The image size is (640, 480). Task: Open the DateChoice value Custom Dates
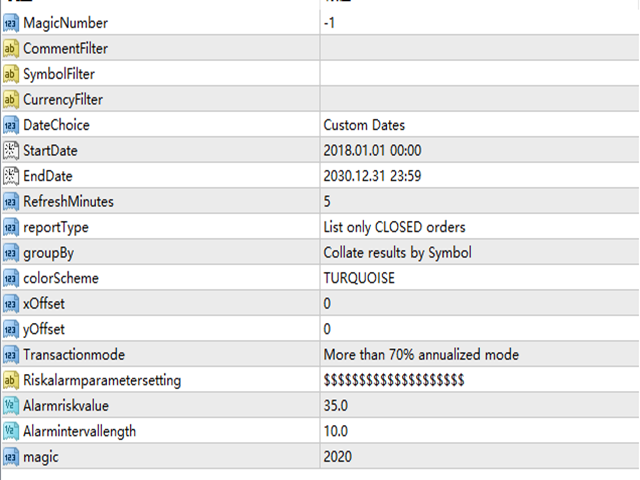[x=480, y=125]
